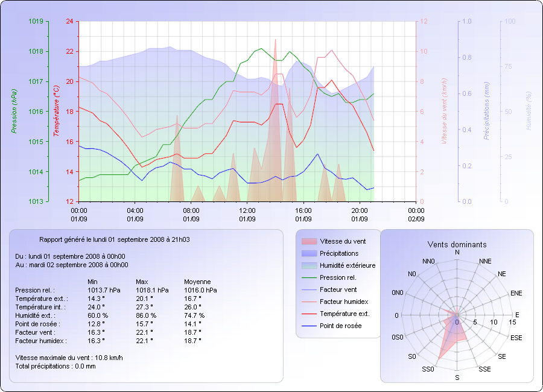Click the Facteur humidex legend marker
Image resolution: width=543 pixels, height=392 pixels.
click(308, 302)
